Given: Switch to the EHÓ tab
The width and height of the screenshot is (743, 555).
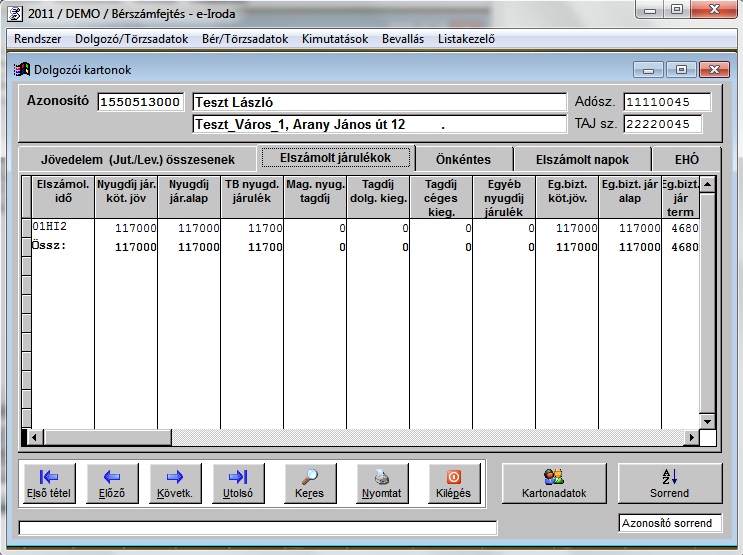Looking at the screenshot, I should (x=686, y=159).
